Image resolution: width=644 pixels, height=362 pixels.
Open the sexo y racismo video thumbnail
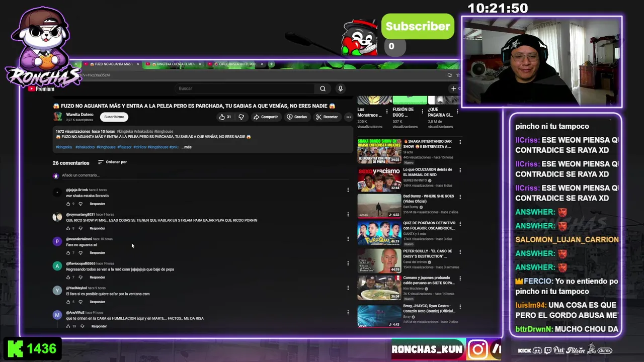point(379,178)
